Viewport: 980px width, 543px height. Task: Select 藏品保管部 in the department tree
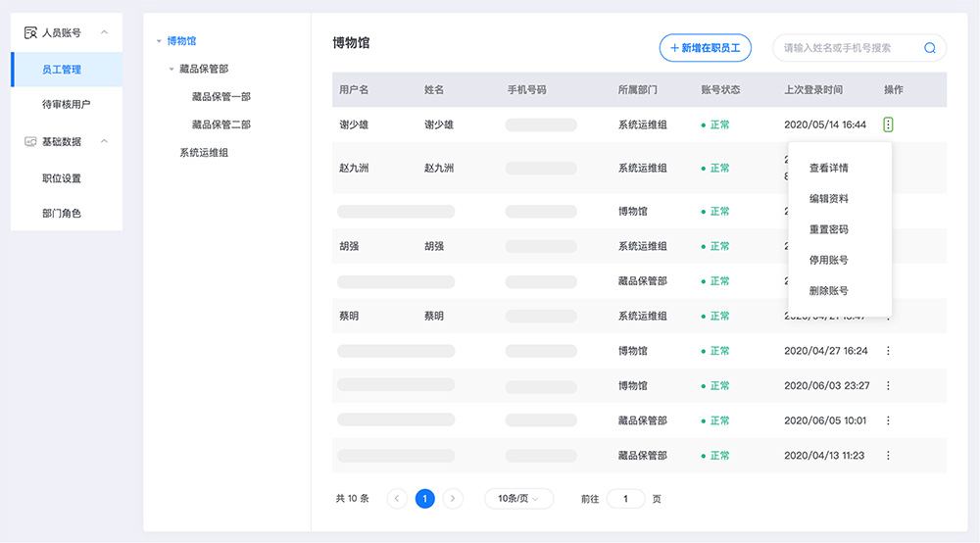pos(204,69)
